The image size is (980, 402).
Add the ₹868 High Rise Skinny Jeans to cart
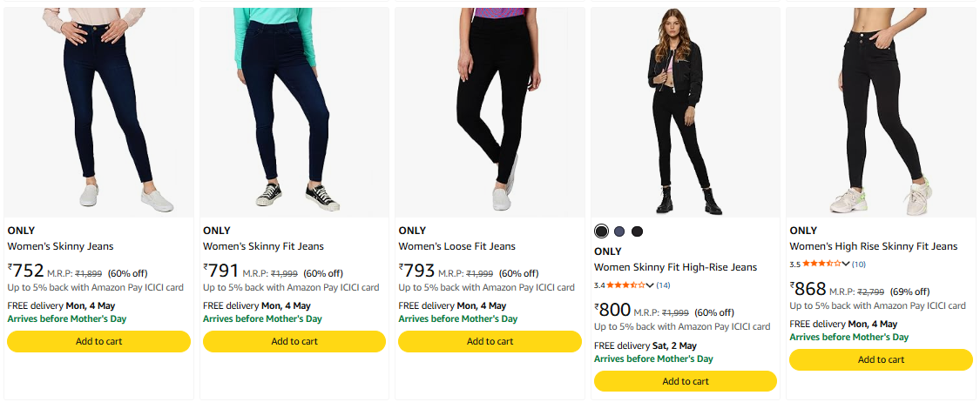tap(881, 359)
